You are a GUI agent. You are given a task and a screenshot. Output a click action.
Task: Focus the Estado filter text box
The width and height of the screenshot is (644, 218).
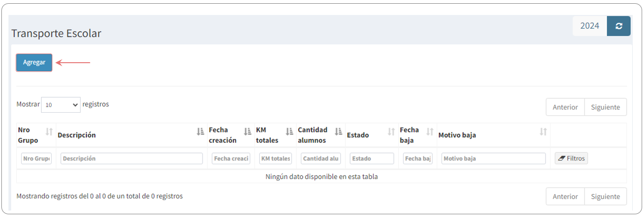pos(372,159)
